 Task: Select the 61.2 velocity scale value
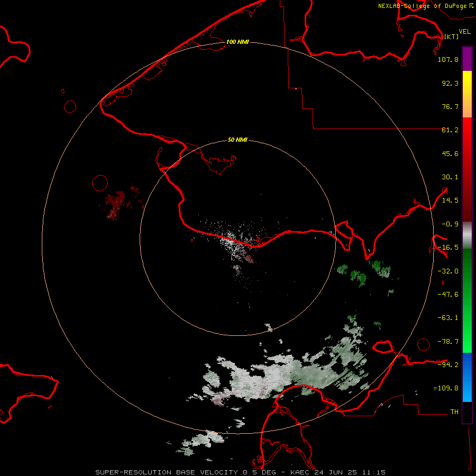pos(450,130)
